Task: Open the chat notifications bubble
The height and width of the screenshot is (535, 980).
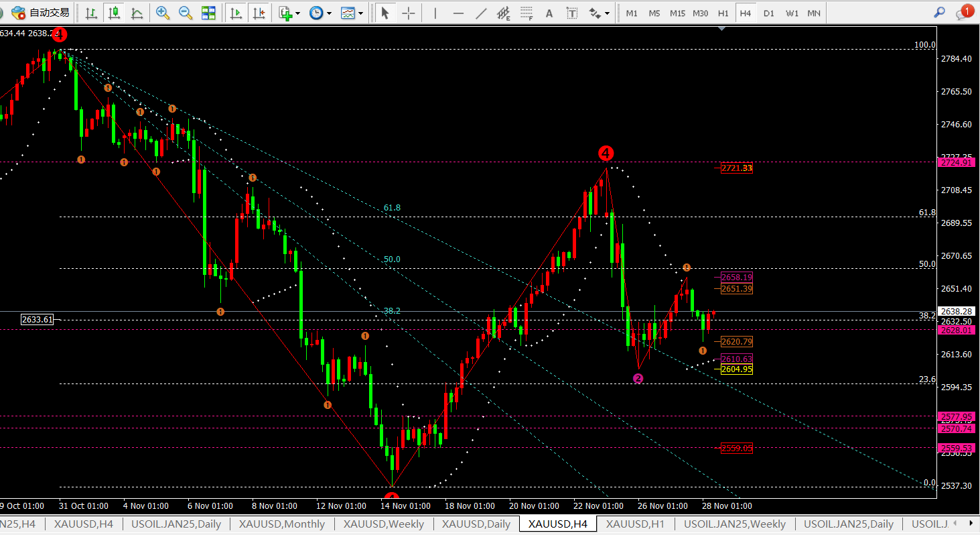Action: point(963,12)
